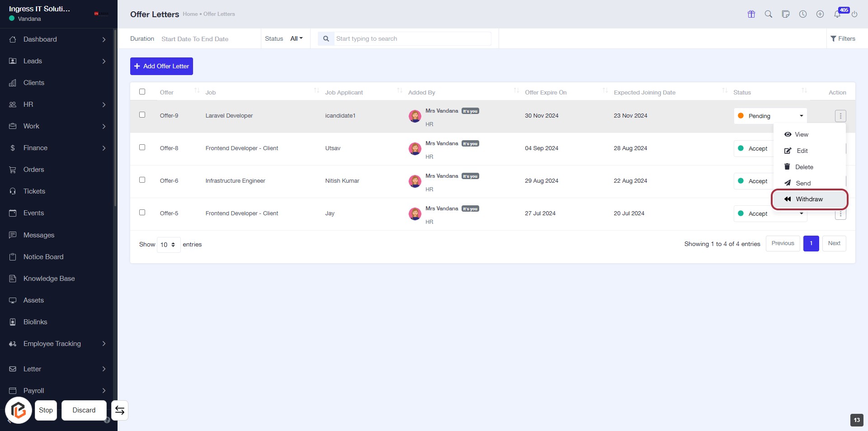Viewport: 868px width, 431px height.
Task: Open the Filters panel
Action: tap(843, 38)
